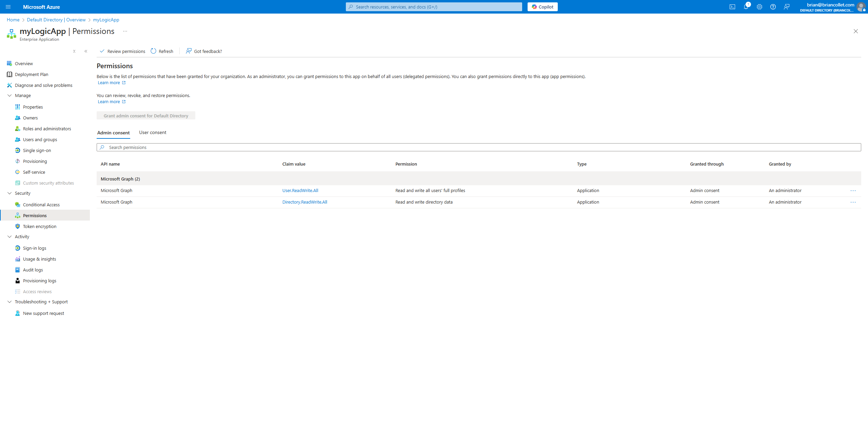Click Learn more about revoking permissions
Viewport: 868px width, 436px height.
pos(112,101)
